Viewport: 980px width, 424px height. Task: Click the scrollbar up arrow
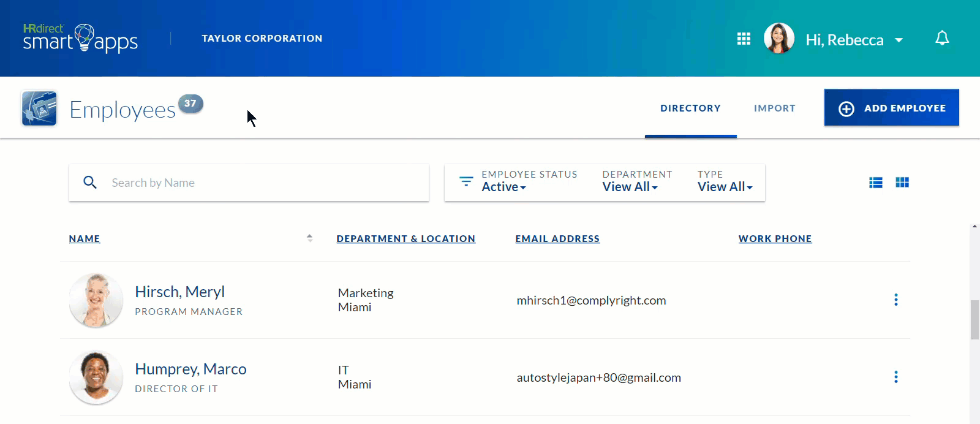tap(974, 227)
